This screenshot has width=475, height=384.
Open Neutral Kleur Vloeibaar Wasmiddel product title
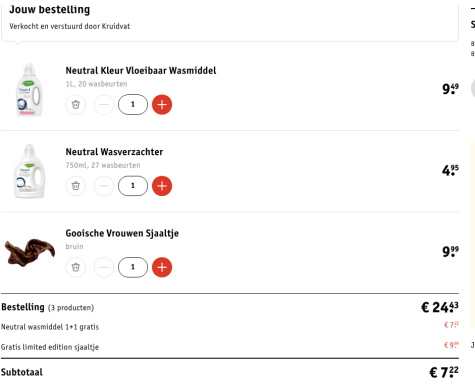pos(141,71)
